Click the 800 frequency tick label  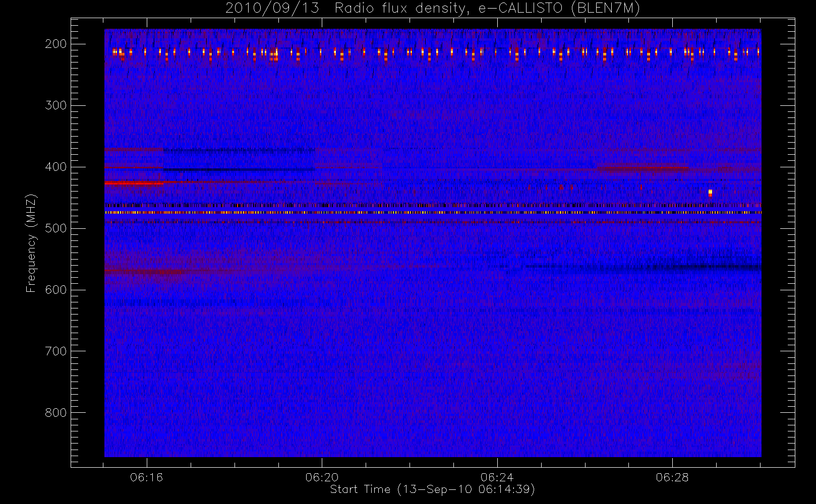tap(56, 413)
